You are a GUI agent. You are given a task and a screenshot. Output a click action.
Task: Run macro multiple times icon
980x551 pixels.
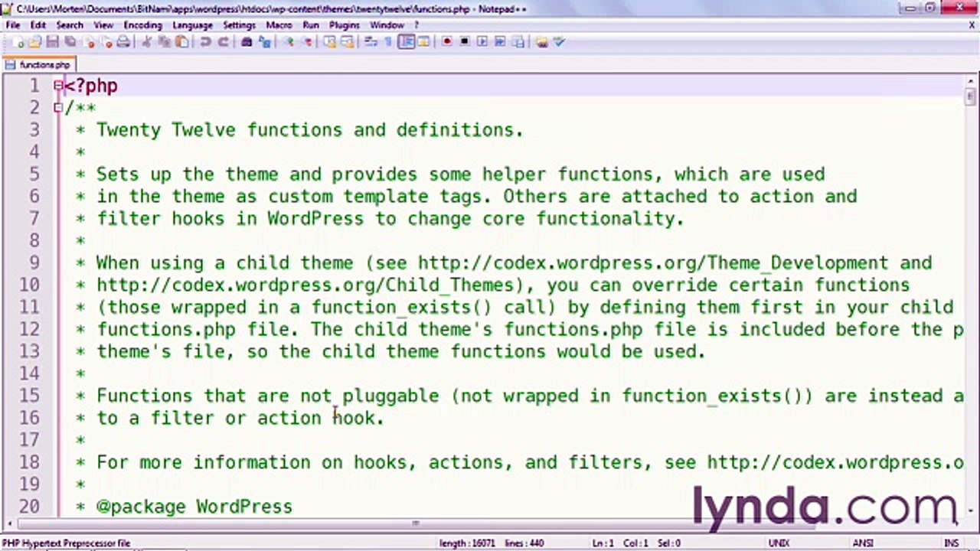(x=500, y=42)
